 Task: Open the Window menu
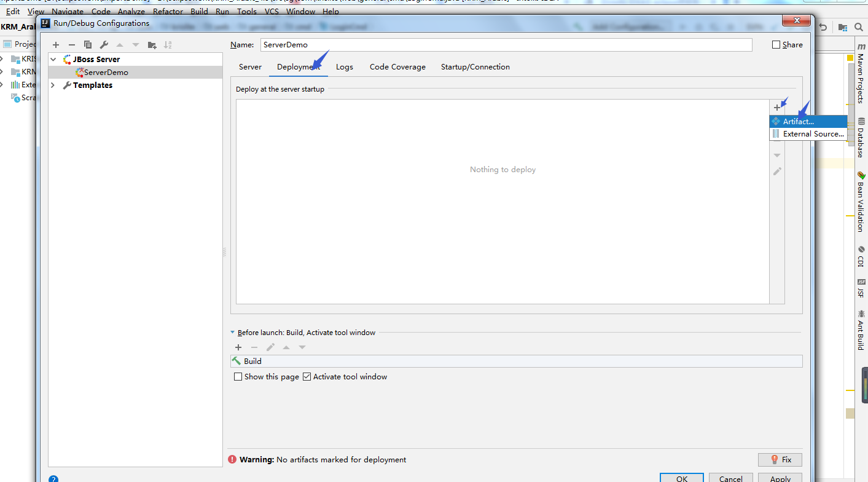coord(301,12)
